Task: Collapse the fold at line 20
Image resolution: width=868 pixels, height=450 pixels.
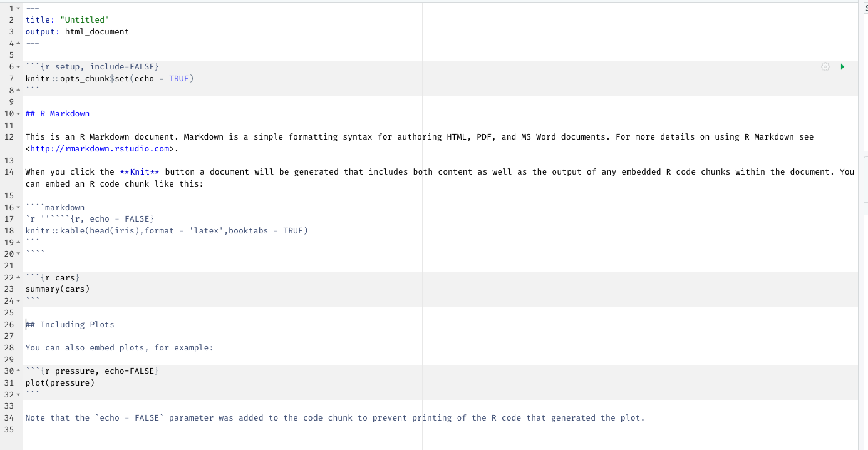Action: point(18,253)
